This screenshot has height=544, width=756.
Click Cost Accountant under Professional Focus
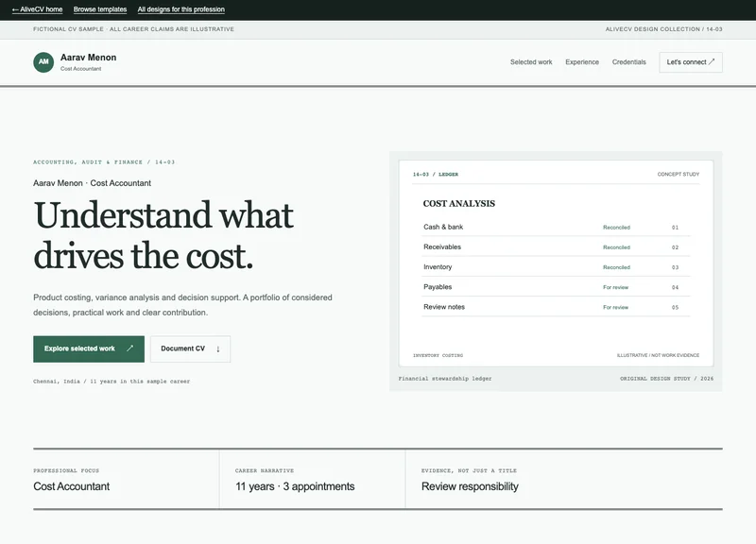(72, 486)
